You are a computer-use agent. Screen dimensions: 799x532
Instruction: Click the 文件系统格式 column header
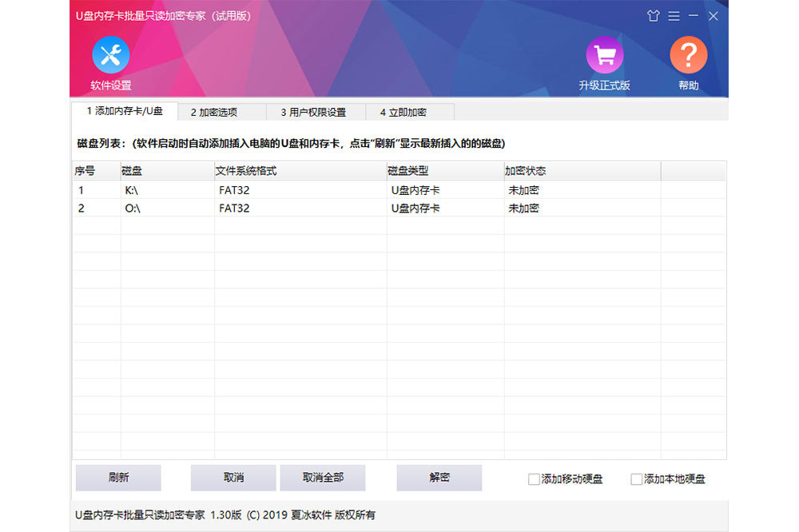pyautogui.click(x=248, y=170)
